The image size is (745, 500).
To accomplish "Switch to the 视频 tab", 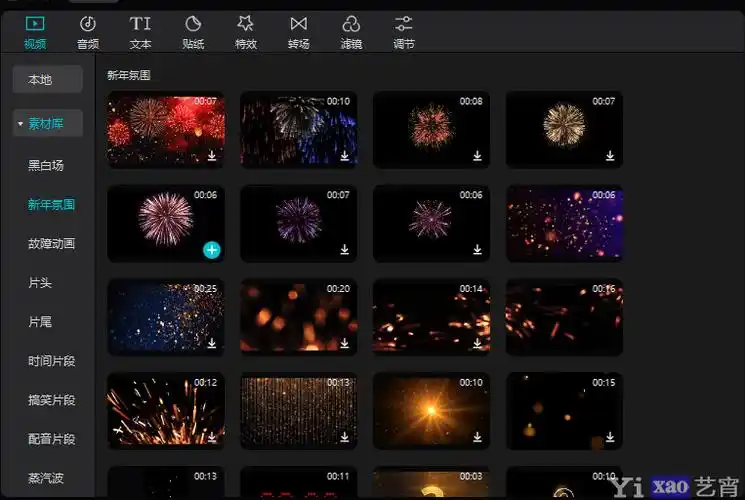I will point(35,32).
